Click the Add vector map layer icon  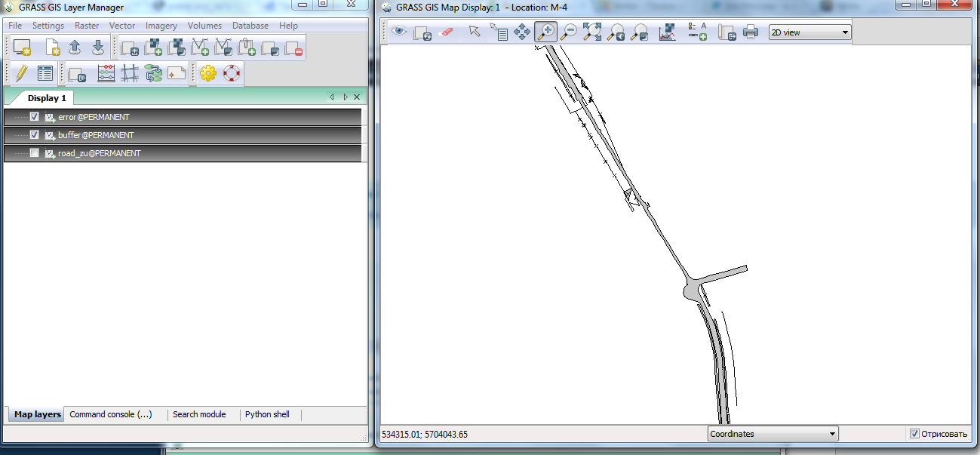[200, 48]
